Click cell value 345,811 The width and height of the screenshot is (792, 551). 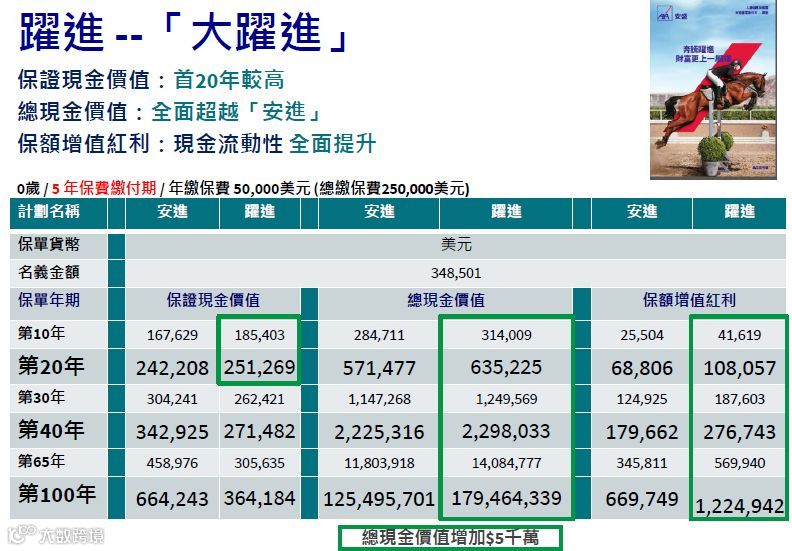[x=642, y=463]
